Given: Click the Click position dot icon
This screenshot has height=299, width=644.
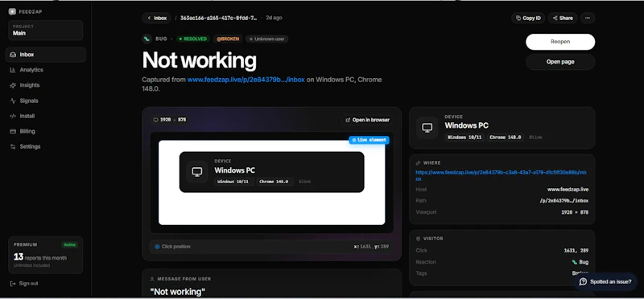Looking at the screenshot, I should [157, 247].
